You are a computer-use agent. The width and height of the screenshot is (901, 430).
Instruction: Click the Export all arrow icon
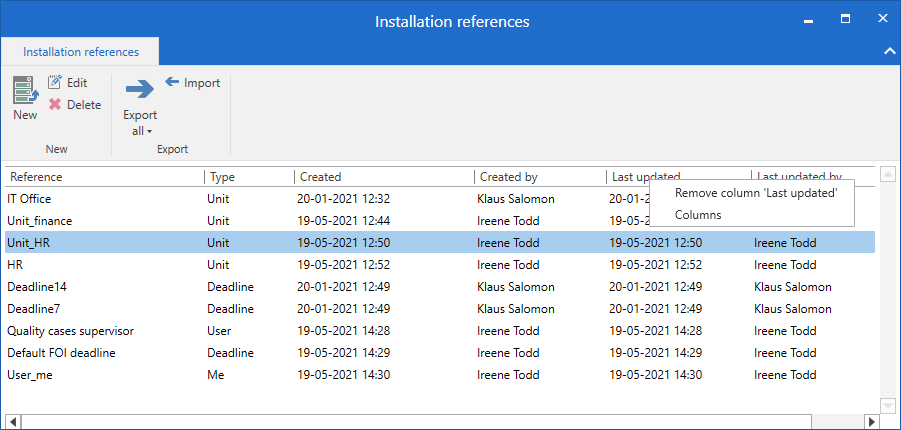[140, 89]
